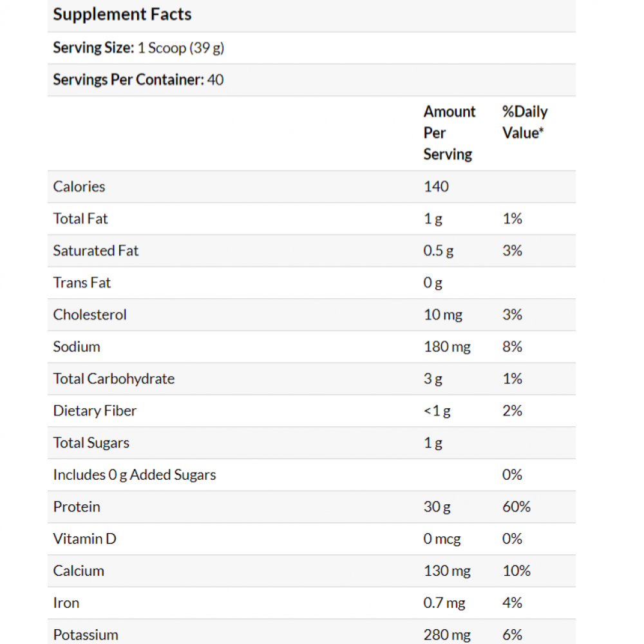This screenshot has height=644, width=644.
Task: Click the Supplement Facts heading
Action: (x=122, y=14)
